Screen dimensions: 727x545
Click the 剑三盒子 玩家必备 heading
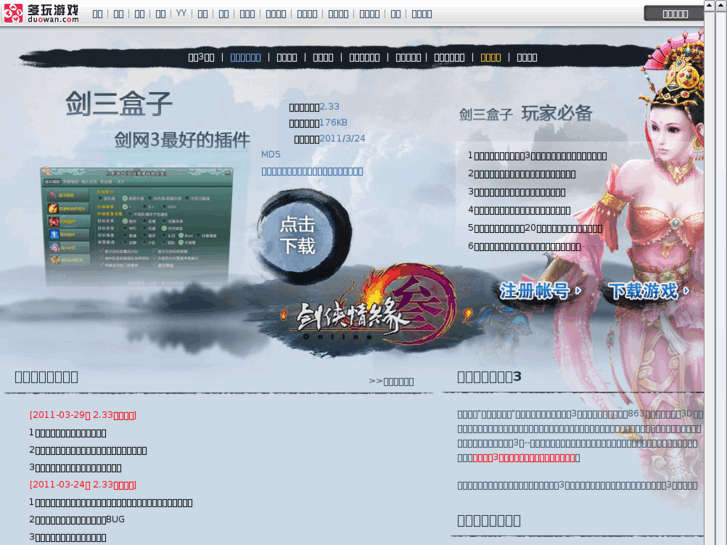click(x=526, y=113)
